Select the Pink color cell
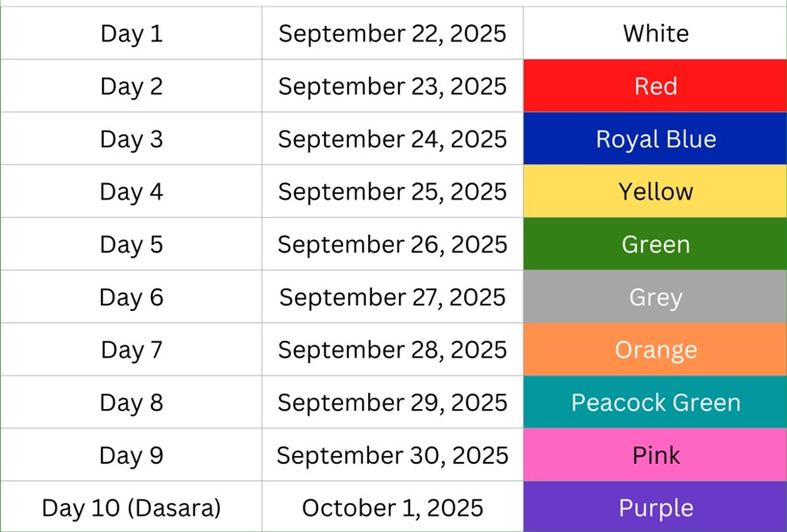The width and height of the screenshot is (787, 532). point(655,455)
